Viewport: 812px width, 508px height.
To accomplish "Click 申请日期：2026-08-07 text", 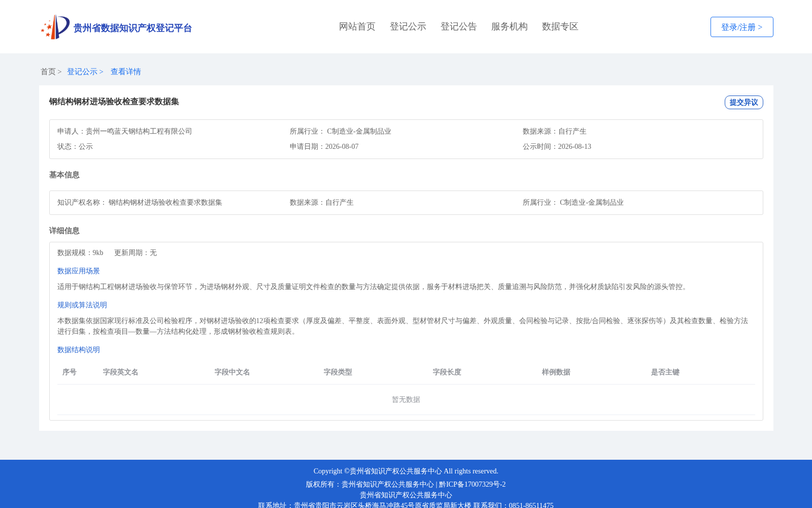I will tap(324, 146).
